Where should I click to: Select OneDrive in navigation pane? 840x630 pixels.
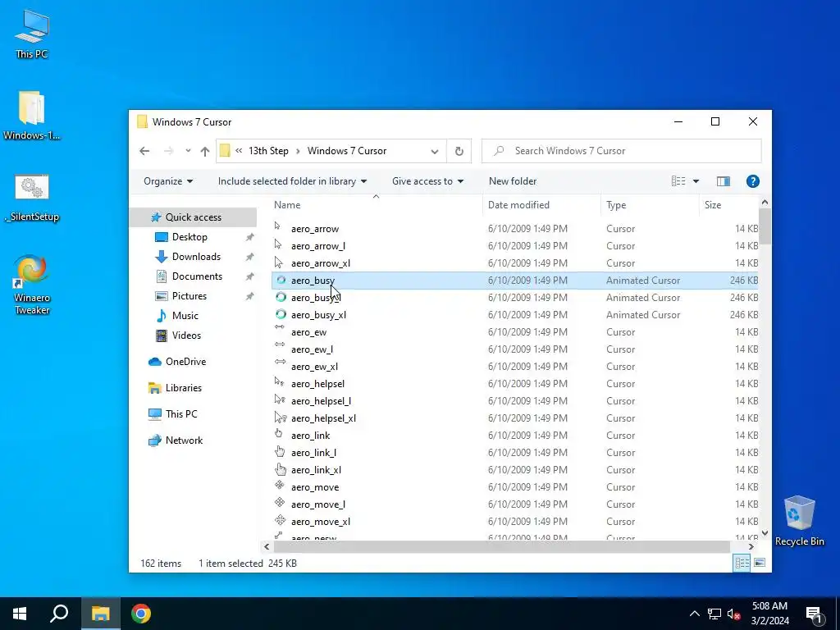pos(185,362)
